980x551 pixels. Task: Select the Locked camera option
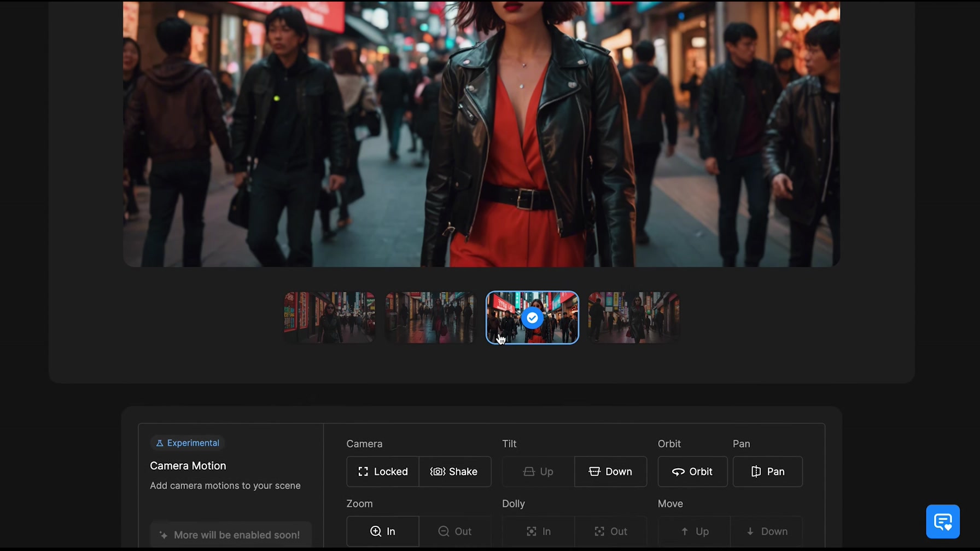[x=383, y=472]
